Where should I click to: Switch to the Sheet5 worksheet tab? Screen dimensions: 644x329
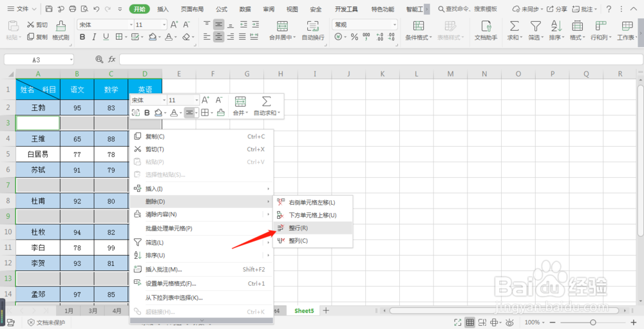[x=304, y=311]
